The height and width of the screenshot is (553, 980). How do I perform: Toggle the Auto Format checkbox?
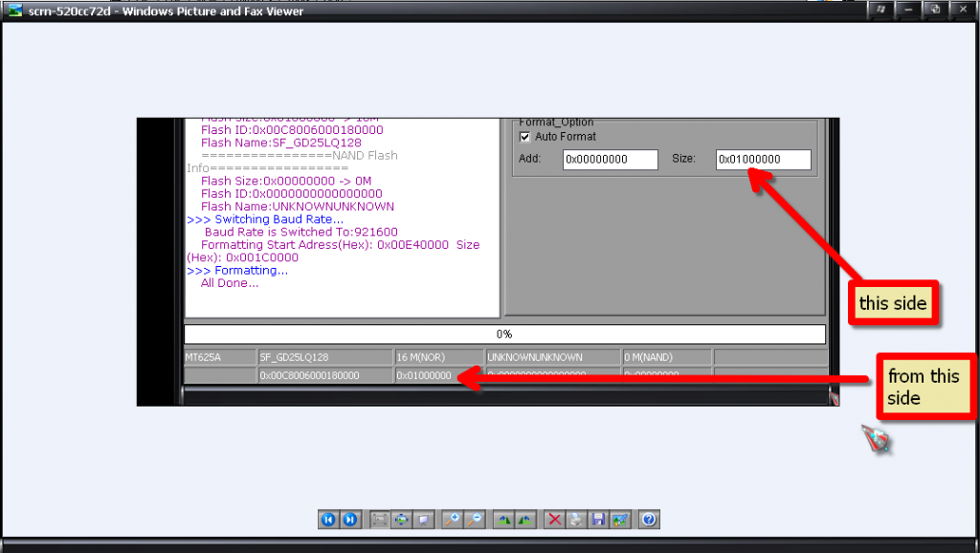(x=523, y=137)
